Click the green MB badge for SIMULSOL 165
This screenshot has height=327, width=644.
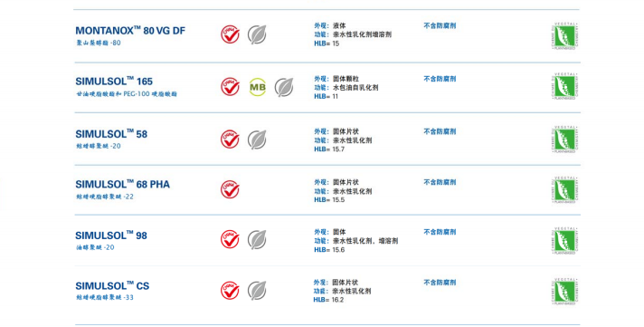tap(258, 87)
